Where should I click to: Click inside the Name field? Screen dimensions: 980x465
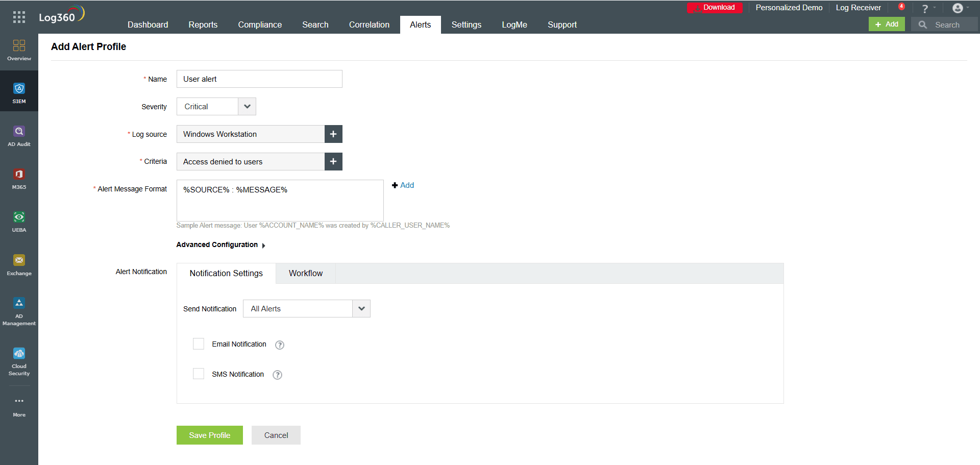click(259, 79)
